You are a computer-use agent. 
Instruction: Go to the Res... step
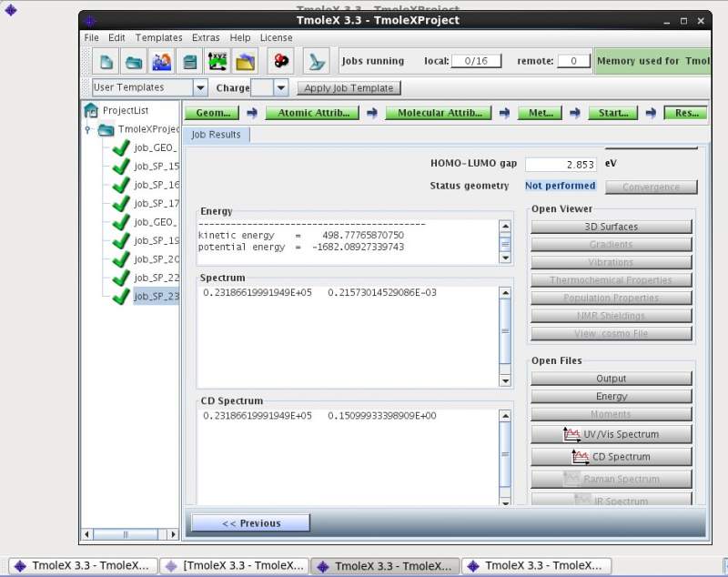click(686, 113)
